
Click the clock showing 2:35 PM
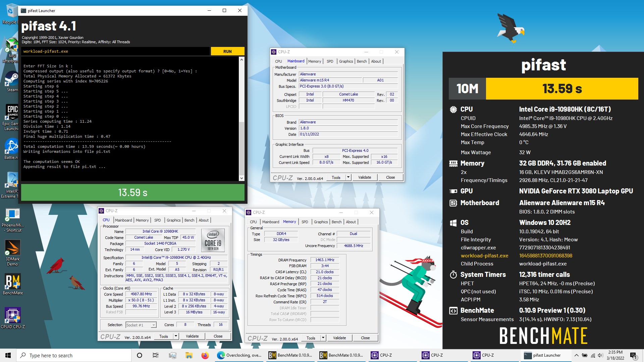coord(615,352)
